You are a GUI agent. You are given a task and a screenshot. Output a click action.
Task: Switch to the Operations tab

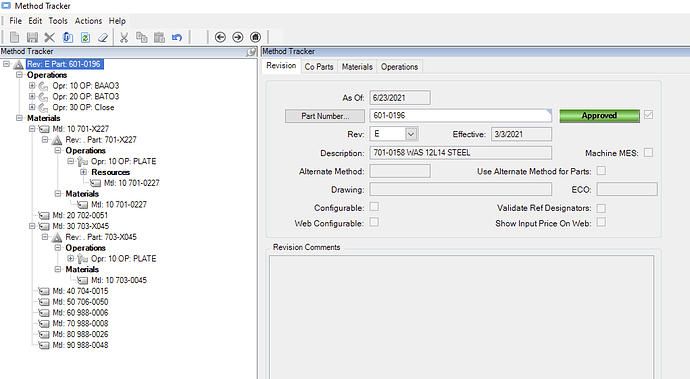click(400, 67)
